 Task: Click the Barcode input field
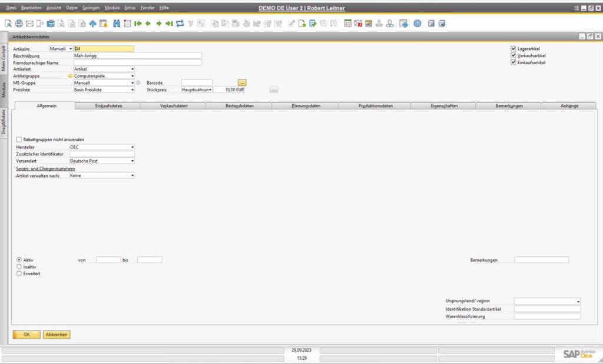pyautogui.click(x=197, y=82)
